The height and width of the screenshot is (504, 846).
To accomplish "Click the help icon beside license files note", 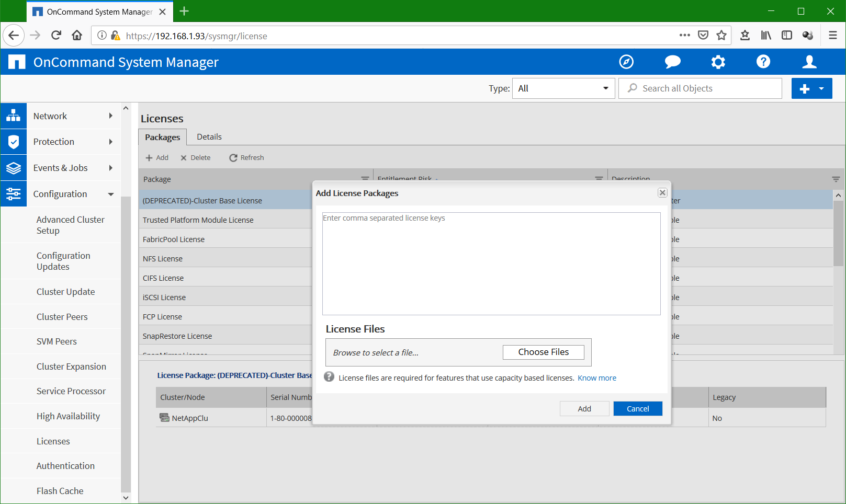I will pyautogui.click(x=329, y=377).
